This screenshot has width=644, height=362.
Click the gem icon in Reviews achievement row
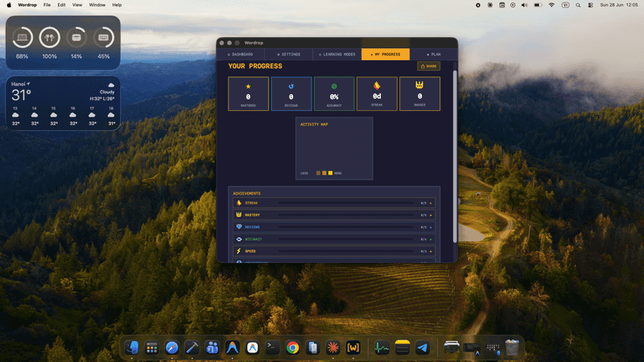tap(239, 227)
